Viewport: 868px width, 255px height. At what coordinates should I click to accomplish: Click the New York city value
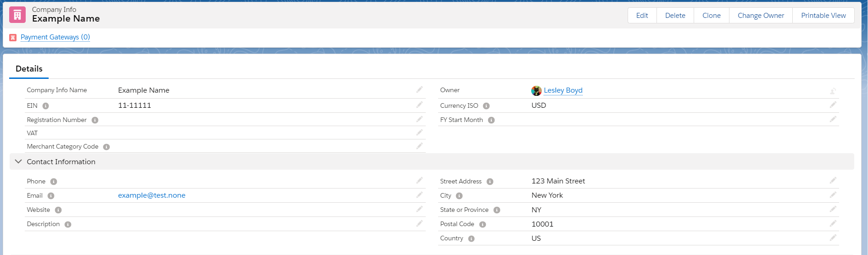pyautogui.click(x=547, y=195)
